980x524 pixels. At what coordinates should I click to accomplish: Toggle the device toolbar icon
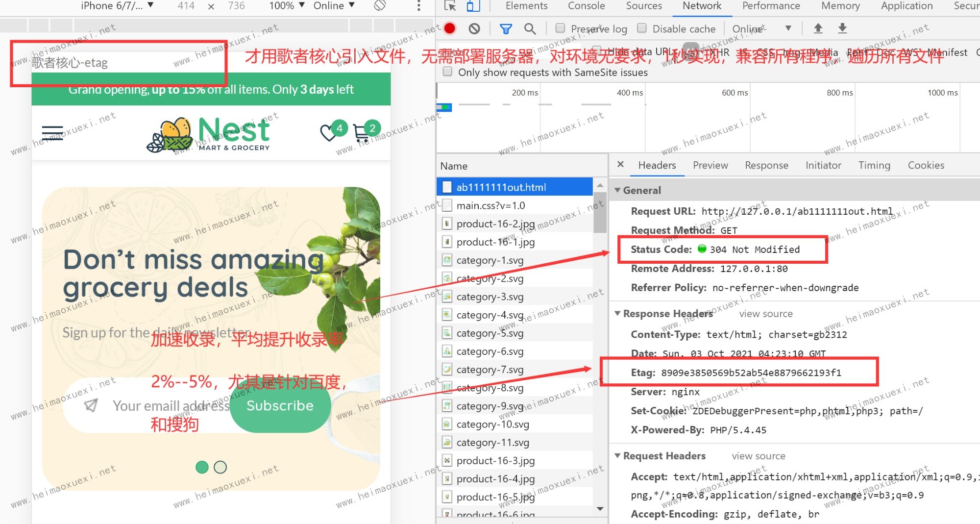[472, 6]
